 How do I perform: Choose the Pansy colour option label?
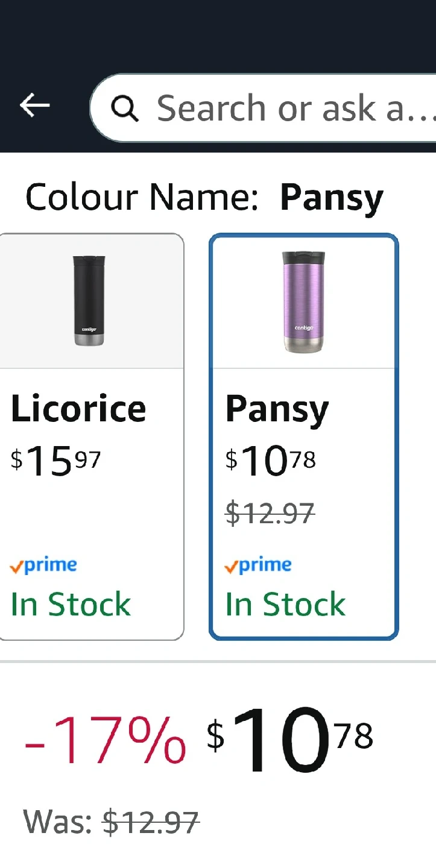277,410
